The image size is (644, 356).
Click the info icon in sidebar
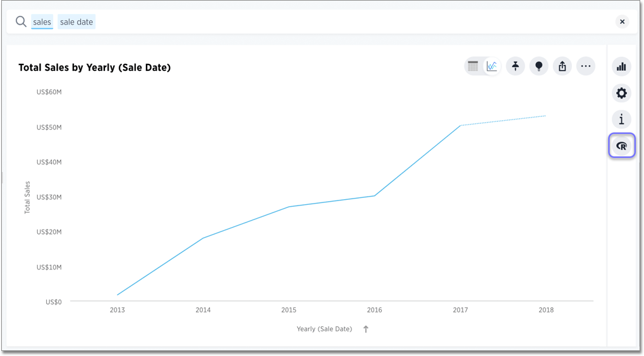[x=621, y=120]
